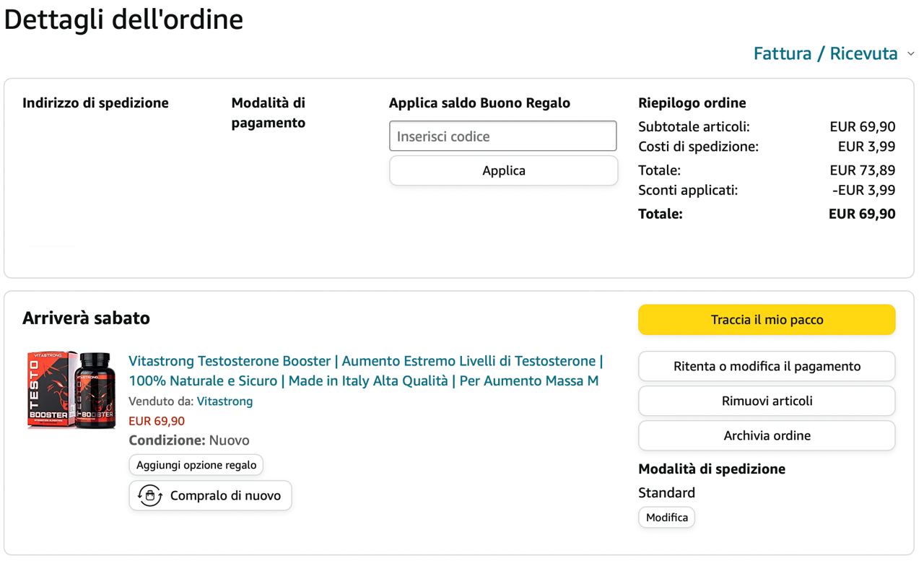Image resolution: width=924 pixels, height=561 pixels.
Task: Click the buy-again circular cart icon
Action: (x=150, y=496)
